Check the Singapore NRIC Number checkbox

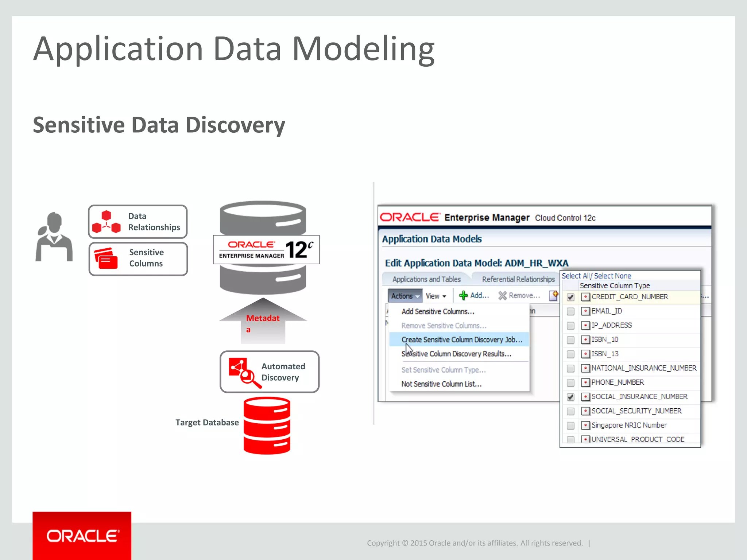571,425
